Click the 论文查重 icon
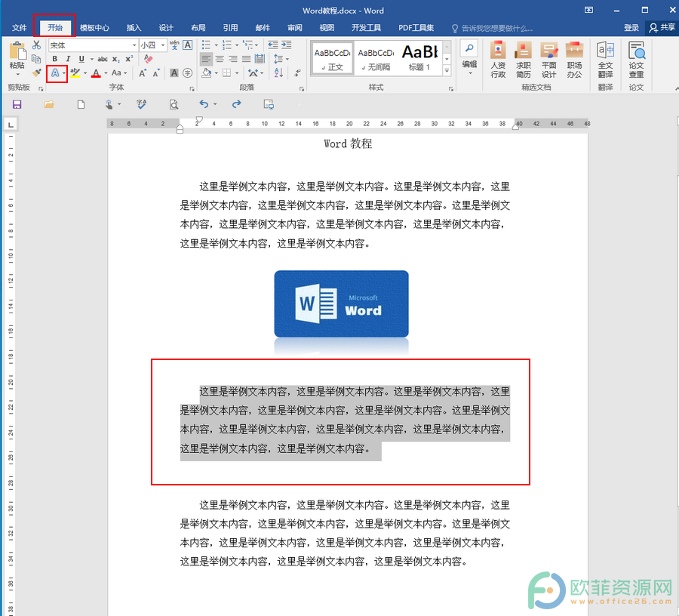The width and height of the screenshot is (679, 616). click(636, 60)
